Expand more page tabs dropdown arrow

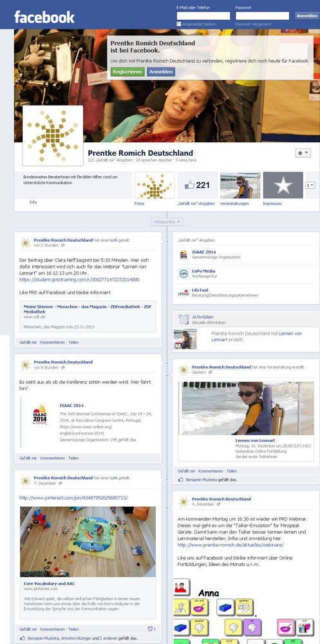[310, 185]
